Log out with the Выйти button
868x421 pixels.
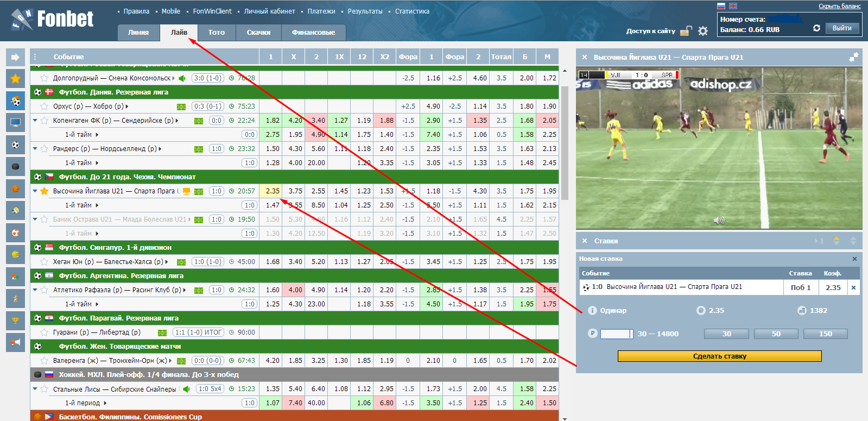[x=842, y=28]
